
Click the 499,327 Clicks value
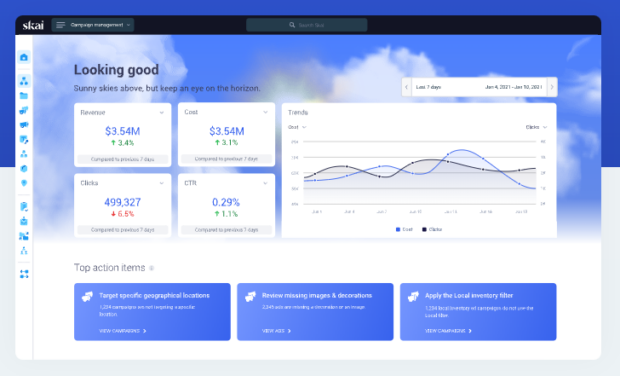pyautogui.click(x=123, y=202)
